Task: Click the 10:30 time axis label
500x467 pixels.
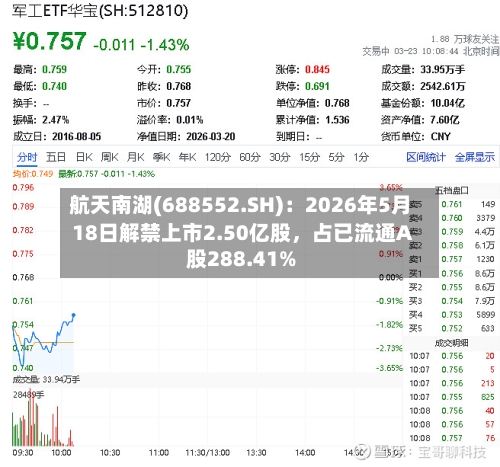Action: (110, 453)
